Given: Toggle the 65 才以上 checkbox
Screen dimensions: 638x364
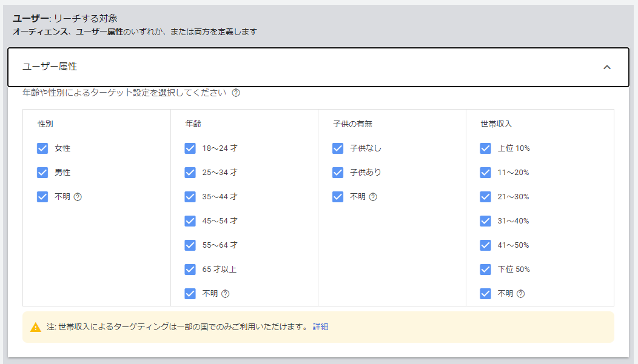Looking at the screenshot, I should (190, 270).
